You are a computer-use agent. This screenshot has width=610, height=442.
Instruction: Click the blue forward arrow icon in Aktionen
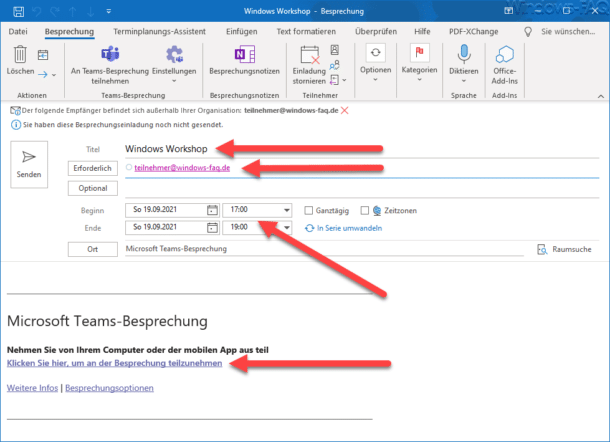[x=42, y=74]
